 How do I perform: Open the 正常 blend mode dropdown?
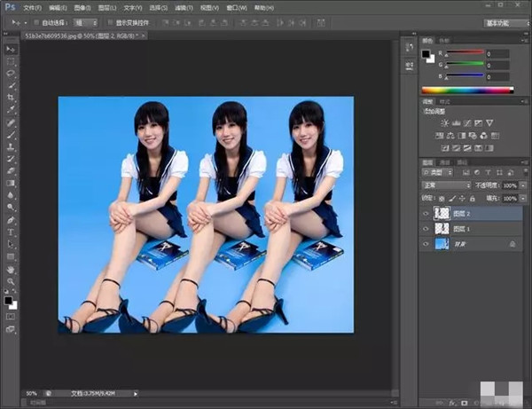[446, 185]
